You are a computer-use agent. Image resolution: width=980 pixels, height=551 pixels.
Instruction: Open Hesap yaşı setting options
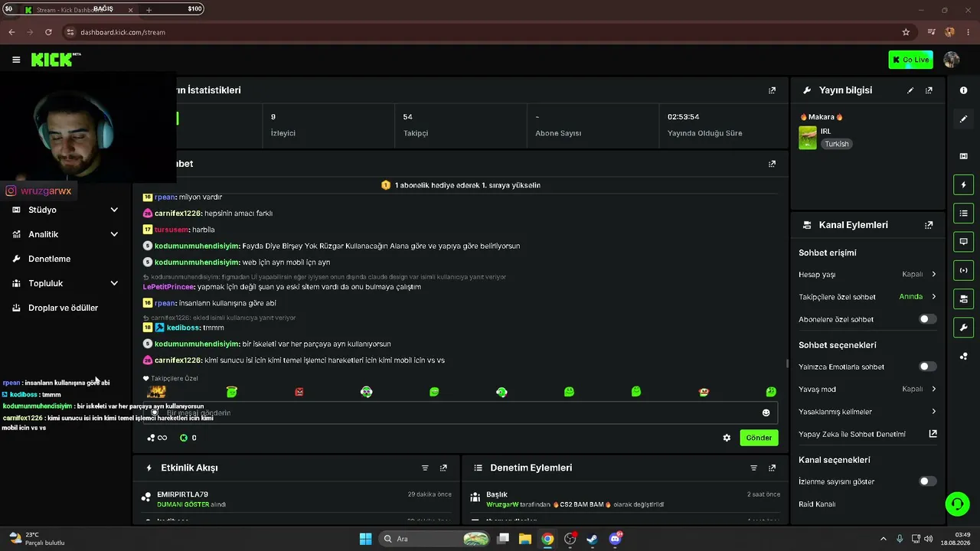pyautogui.click(x=867, y=274)
